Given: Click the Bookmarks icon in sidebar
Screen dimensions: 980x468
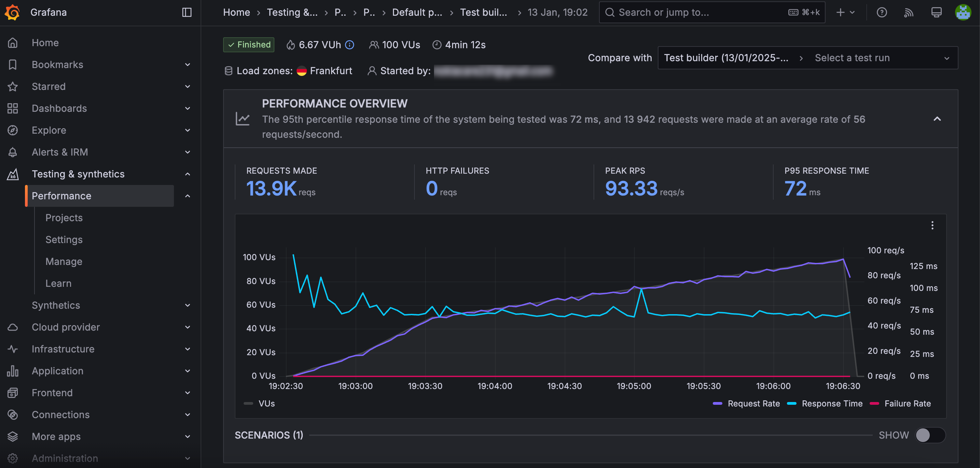Looking at the screenshot, I should click(13, 65).
